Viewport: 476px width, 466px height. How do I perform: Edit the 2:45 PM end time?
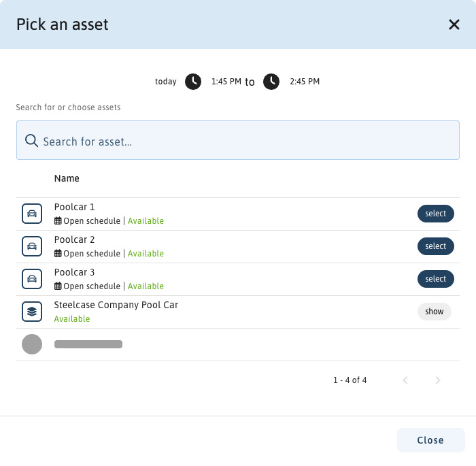click(x=304, y=82)
